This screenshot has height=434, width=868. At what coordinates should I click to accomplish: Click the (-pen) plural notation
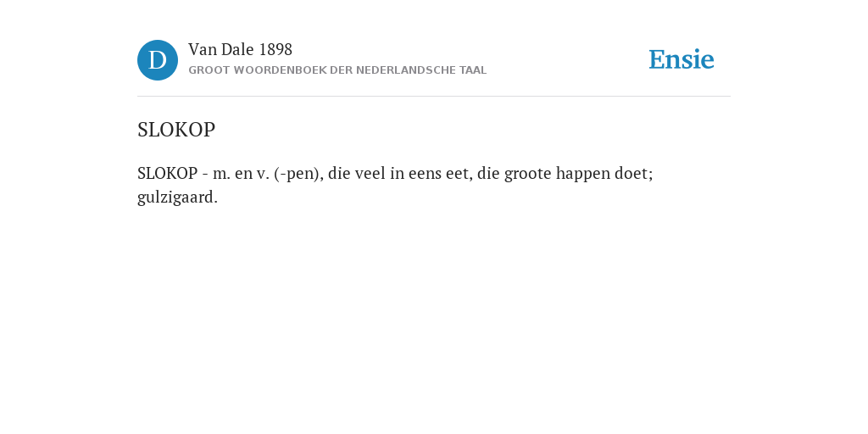click(298, 174)
